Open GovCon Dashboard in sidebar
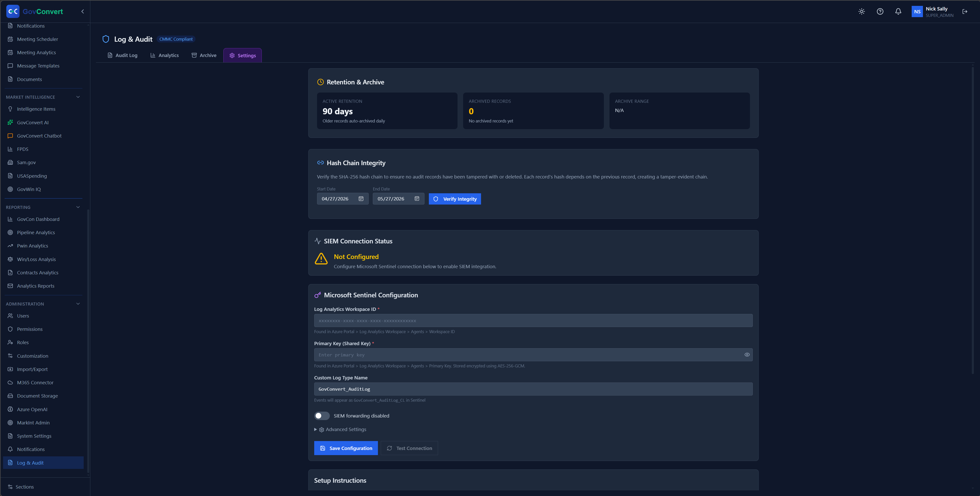The image size is (980, 496). 43,219
